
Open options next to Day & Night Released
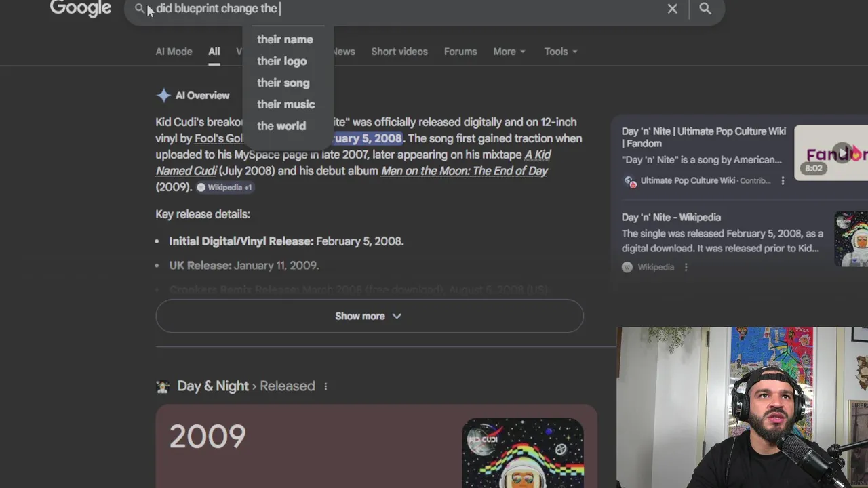tap(325, 386)
